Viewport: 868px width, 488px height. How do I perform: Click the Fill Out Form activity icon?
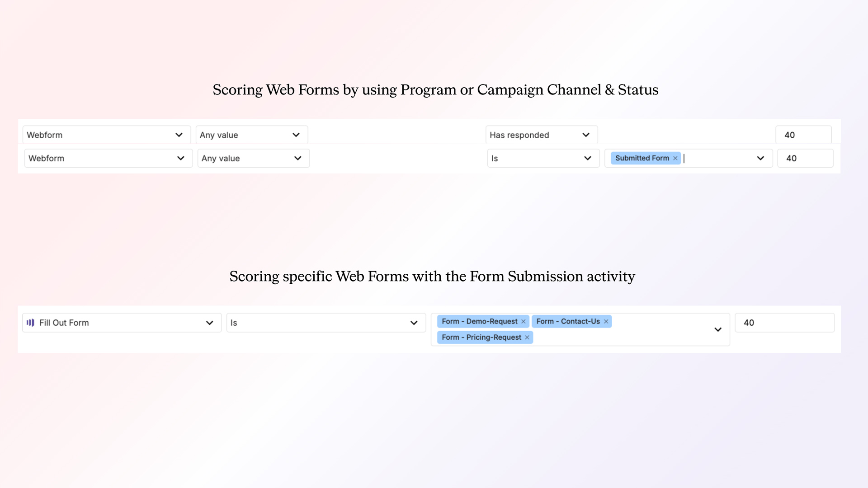30,322
